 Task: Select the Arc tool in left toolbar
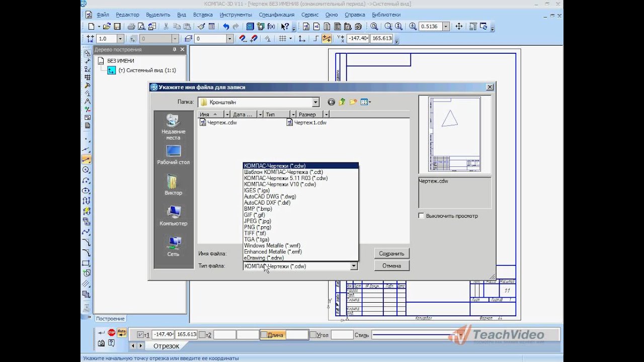point(87,180)
